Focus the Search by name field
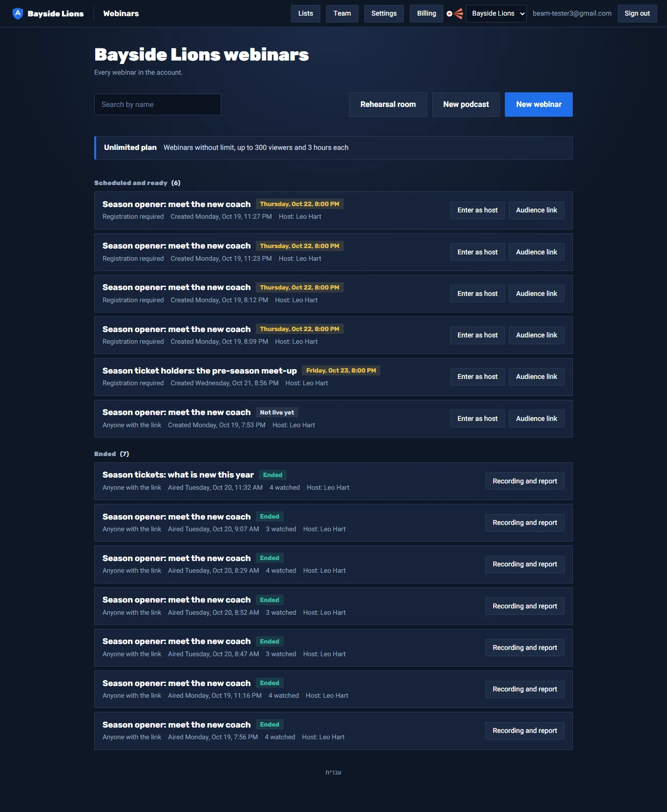The width and height of the screenshot is (667, 812). point(158,104)
